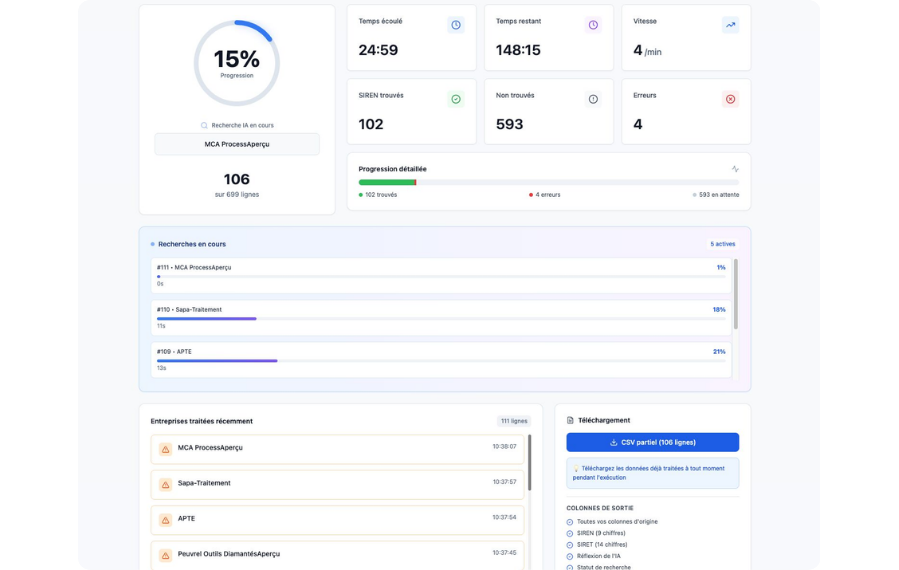Click the document icon beside Téléchargement heading
The width and height of the screenshot is (899, 570).
click(x=570, y=420)
